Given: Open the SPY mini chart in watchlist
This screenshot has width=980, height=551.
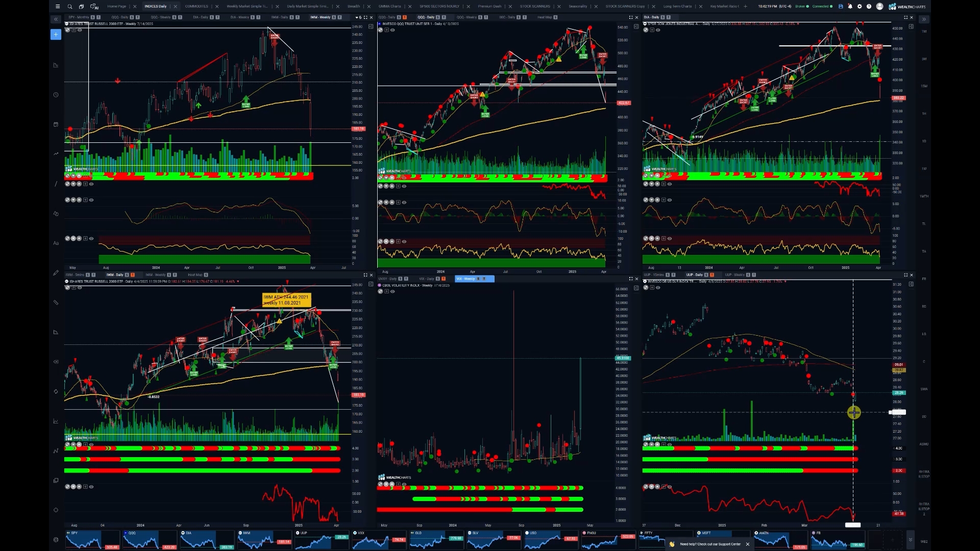Looking at the screenshot, I should point(92,540).
